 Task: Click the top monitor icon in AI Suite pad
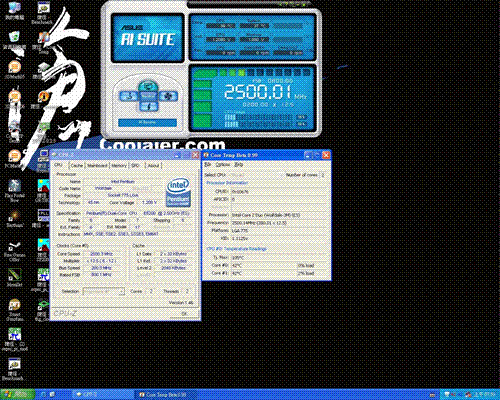tap(148, 86)
